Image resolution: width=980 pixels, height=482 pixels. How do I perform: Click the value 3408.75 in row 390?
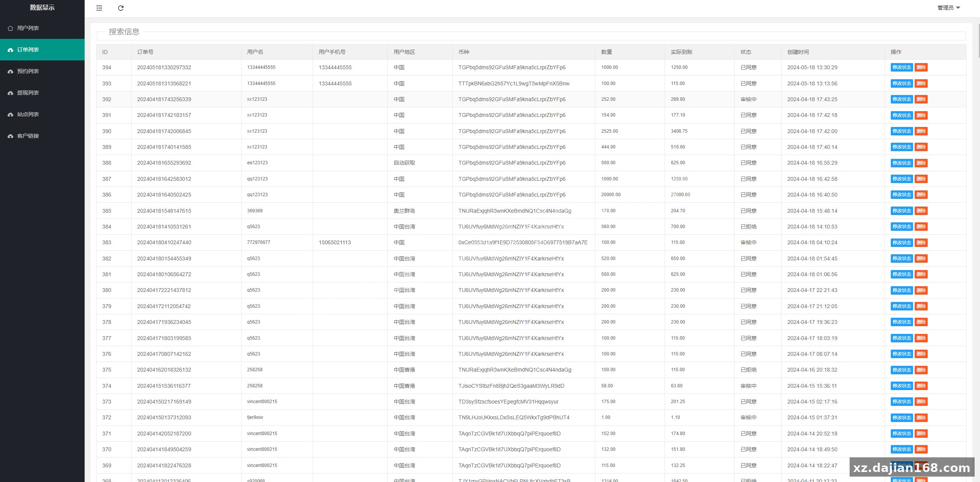click(679, 131)
